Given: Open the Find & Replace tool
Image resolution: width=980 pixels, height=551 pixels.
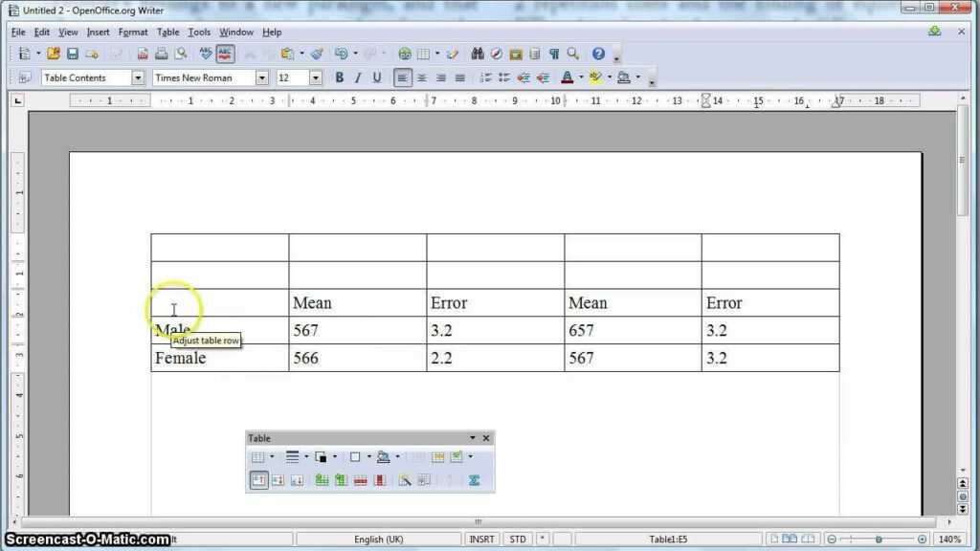Looking at the screenshot, I should click(479, 54).
